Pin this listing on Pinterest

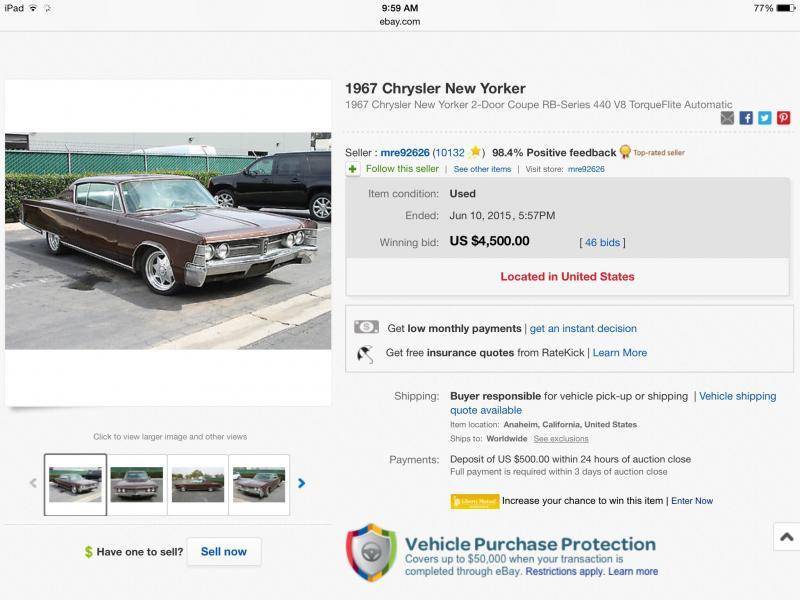pos(784,118)
